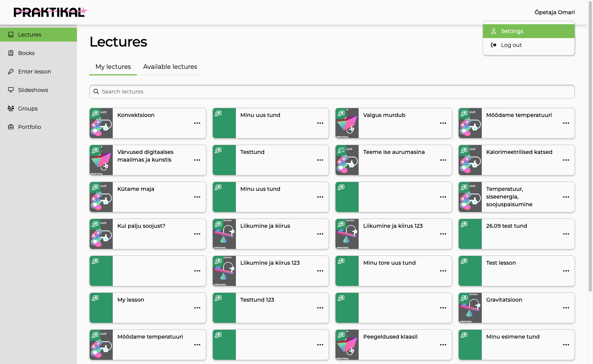This screenshot has width=593, height=364.
Task: Open the Gravitatsioon lecture thumbnail
Action: 470,308
